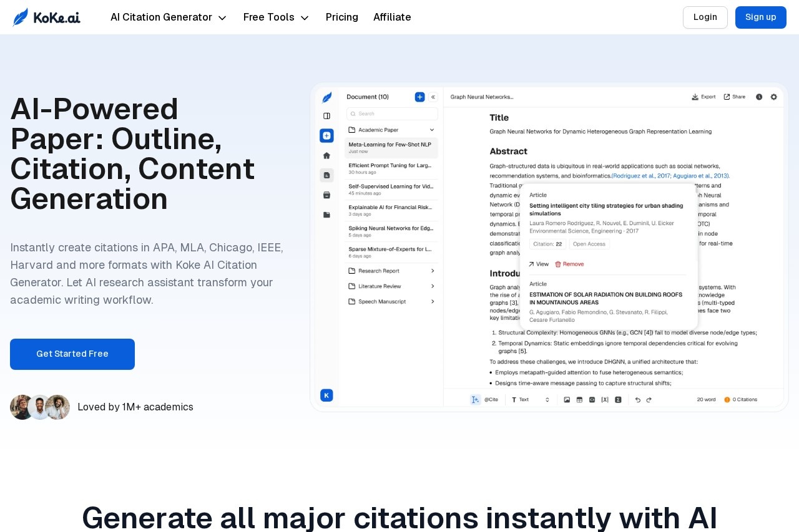Go to the Pricing page
The height and width of the screenshot is (532, 799).
(x=342, y=17)
